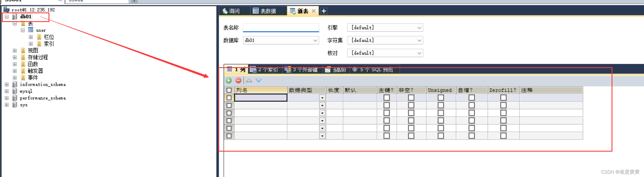Click the user table icon in tree
The image size is (644, 177).
[31, 30]
